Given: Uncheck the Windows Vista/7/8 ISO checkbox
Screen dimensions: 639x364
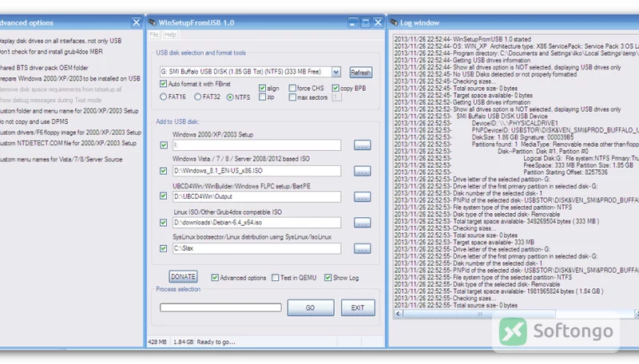Looking at the screenshot, I should (164, 171).
